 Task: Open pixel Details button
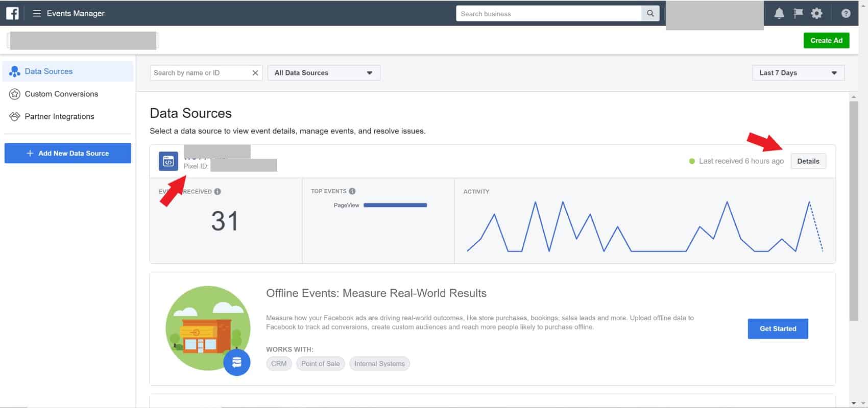(808, 161)
